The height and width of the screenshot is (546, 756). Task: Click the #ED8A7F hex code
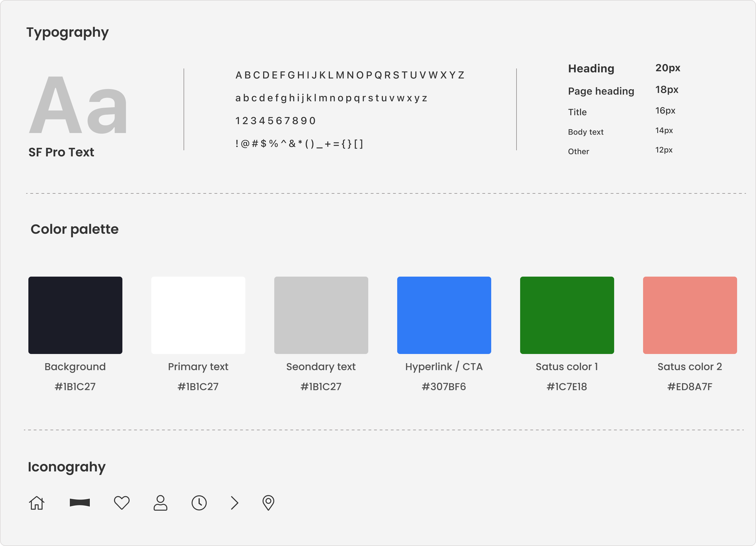[690, 387]
